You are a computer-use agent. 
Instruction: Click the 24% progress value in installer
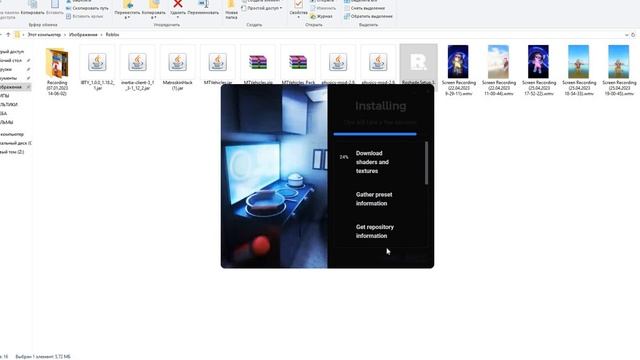pyautogui.click(x=344, y=157)
